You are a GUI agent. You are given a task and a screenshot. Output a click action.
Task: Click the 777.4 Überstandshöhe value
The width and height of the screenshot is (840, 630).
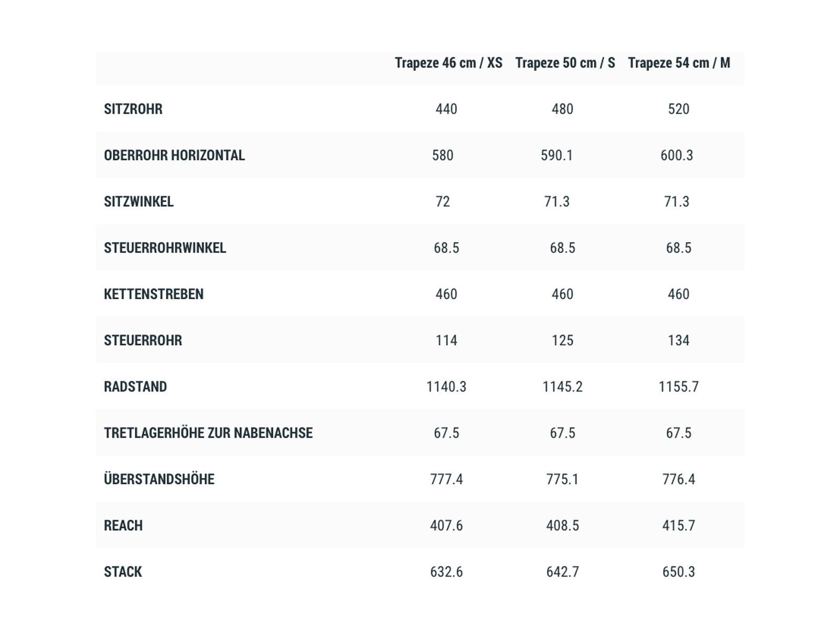(x=446, y=479)
